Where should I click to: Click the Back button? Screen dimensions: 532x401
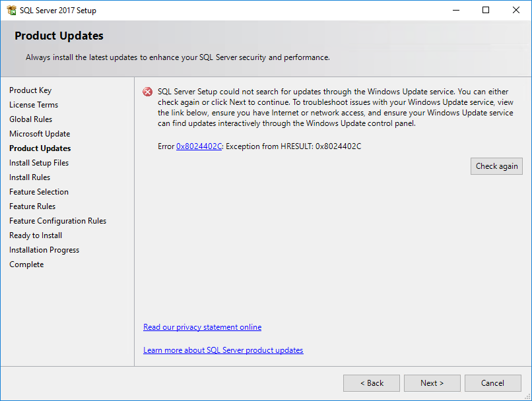(372, 383)
